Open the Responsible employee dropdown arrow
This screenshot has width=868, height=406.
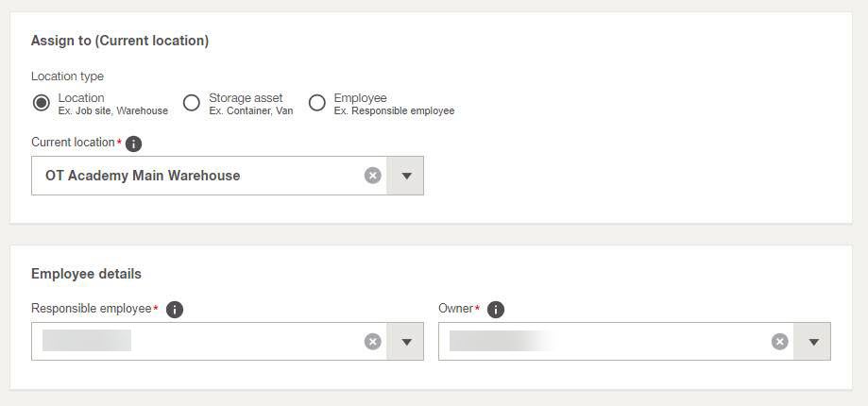[405, 342]
